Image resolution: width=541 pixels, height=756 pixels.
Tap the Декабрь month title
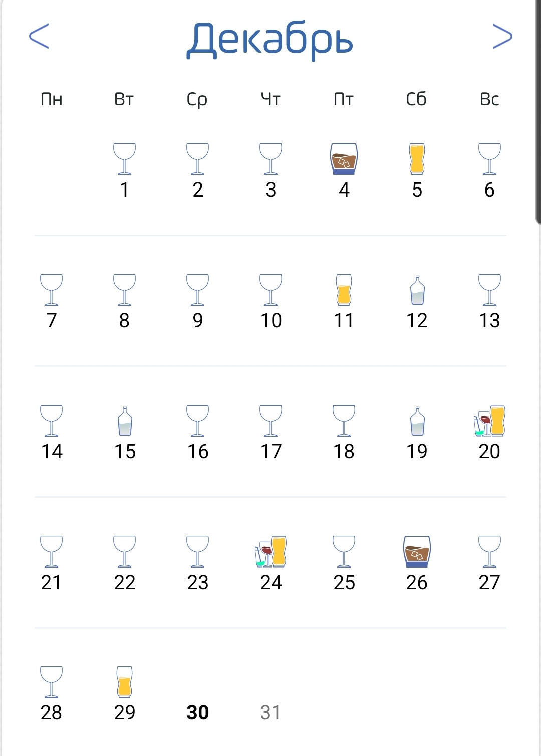(270, 39)
